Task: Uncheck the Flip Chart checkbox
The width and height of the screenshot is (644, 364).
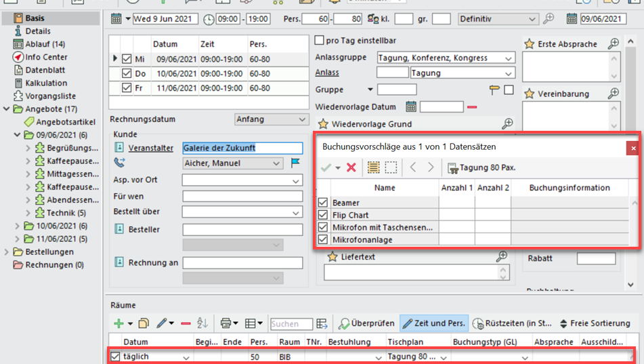Action: [323, 215]
